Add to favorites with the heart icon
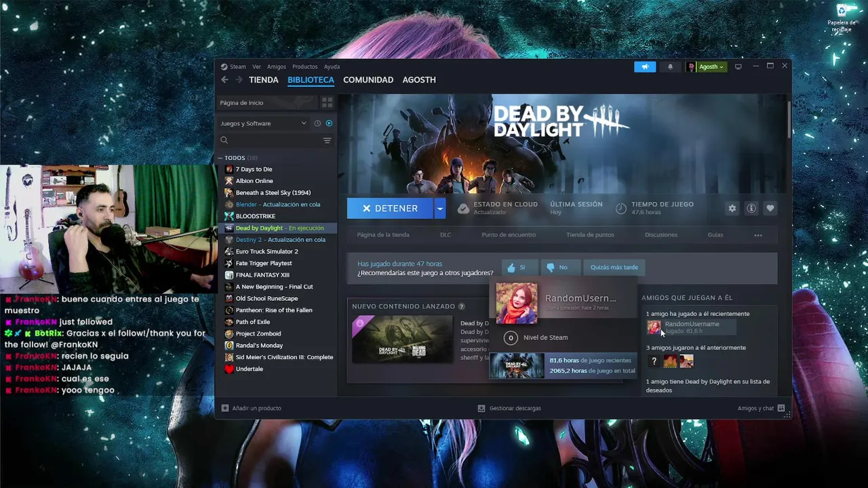The width and height of the screenshot is (868, 488). (x=770, y=208)
